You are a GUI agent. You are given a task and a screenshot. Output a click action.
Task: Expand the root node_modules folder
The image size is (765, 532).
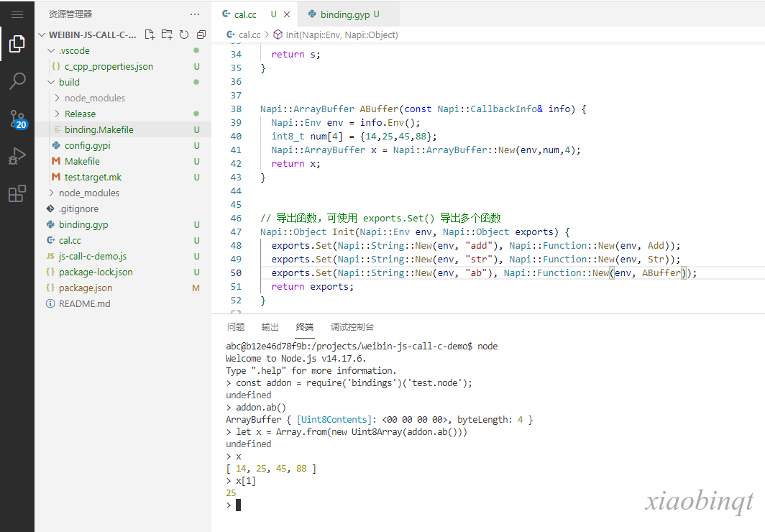(x=88, y=193)
